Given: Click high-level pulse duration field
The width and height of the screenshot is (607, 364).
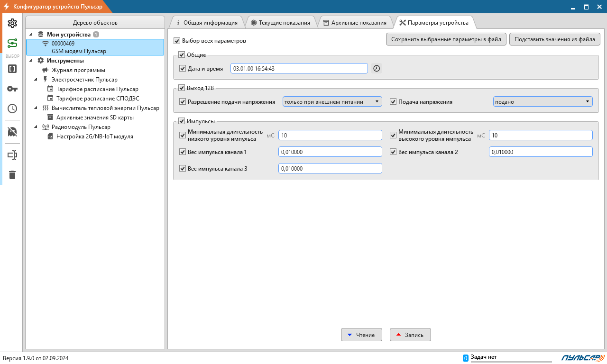Looking at the screenshot, I should pyautogui.click(x=541, y=135).
